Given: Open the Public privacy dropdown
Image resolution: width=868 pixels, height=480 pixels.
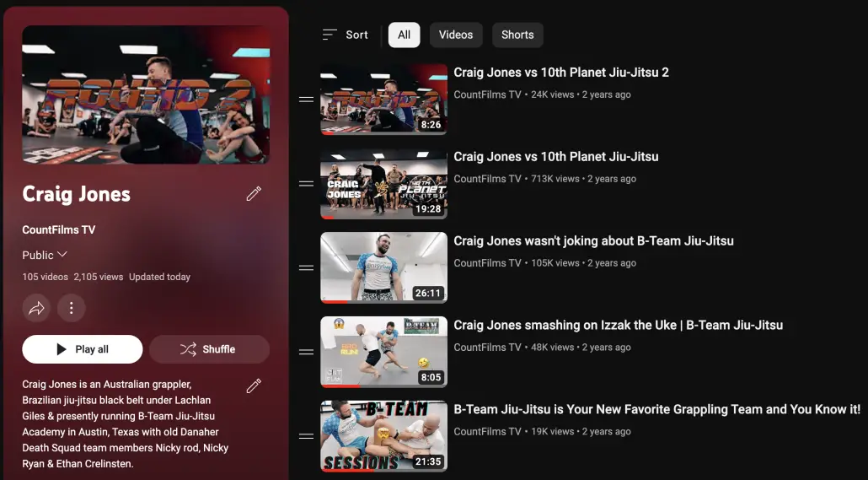Looking at the screenshot, I should tap(45, 255).
